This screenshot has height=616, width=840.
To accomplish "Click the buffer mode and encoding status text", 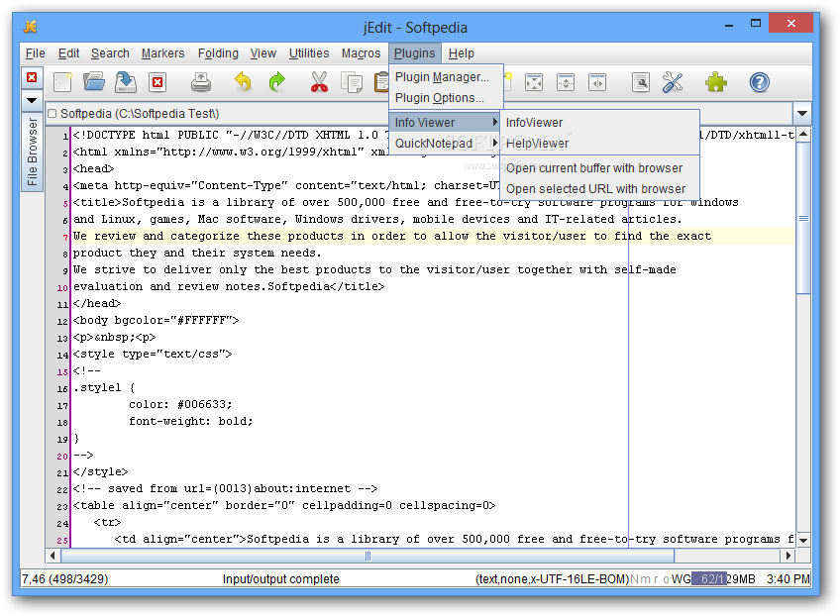I will (552, 579).
